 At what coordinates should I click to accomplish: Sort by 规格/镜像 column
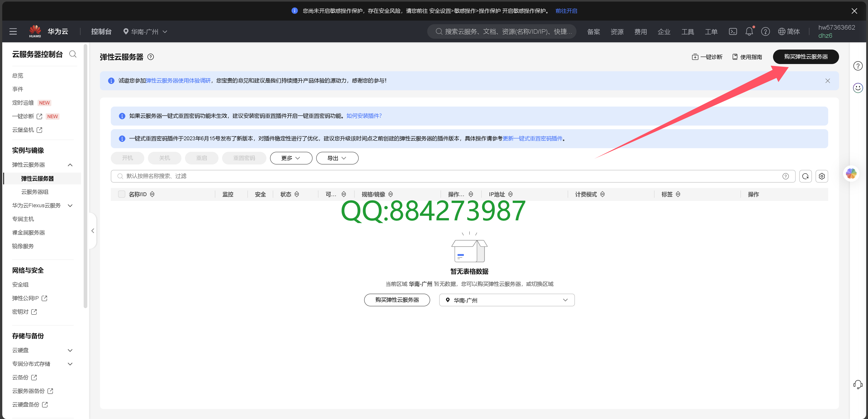(391, 195)
